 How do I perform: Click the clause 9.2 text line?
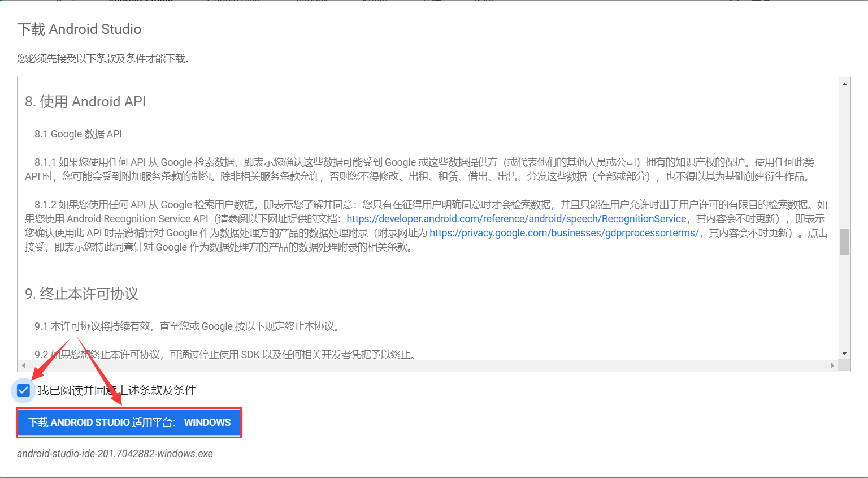point(226,355)
